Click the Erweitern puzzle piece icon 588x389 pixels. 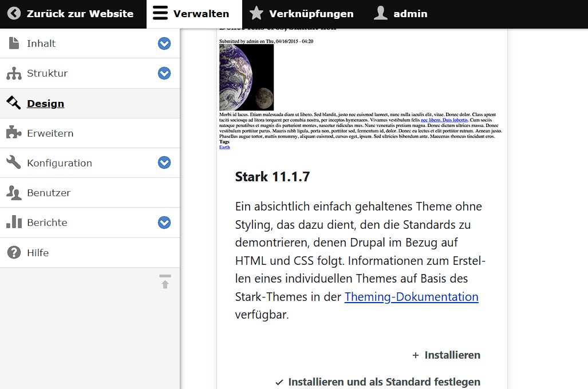(14, 132)
